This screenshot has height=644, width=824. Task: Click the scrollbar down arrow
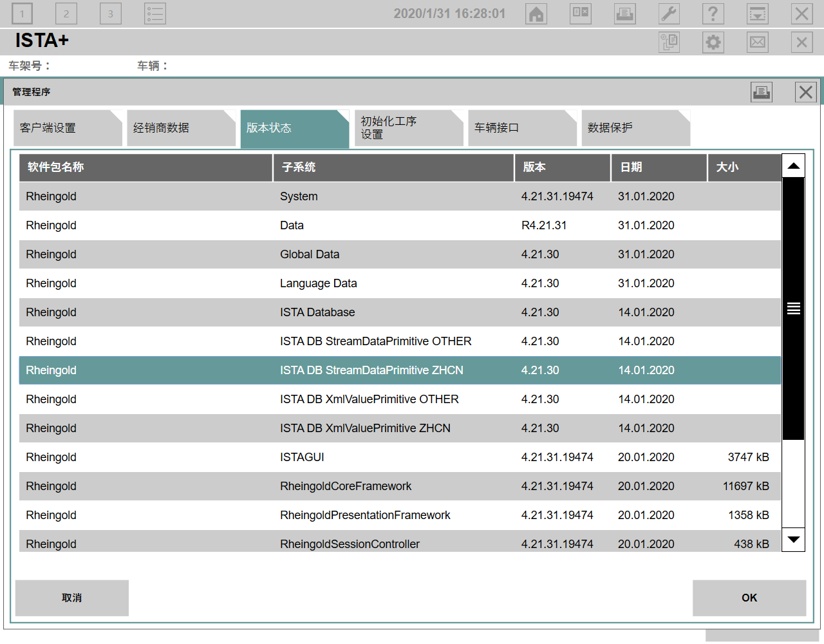pos(794,539)
